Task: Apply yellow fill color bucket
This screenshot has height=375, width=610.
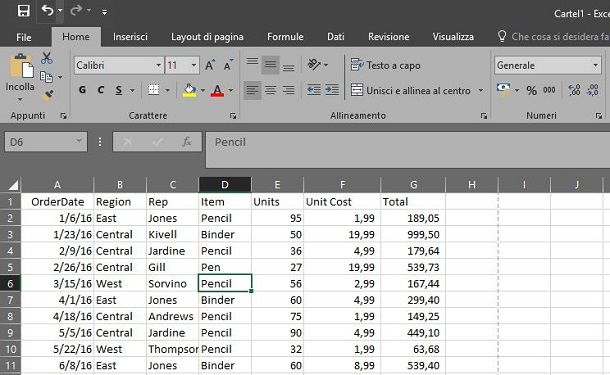Action: tap(189, 90)
